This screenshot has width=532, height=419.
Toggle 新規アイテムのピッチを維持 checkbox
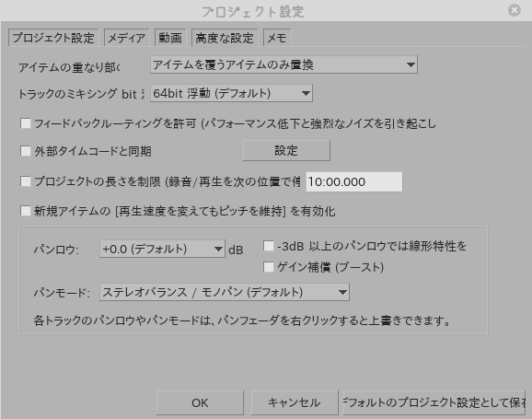pos(26,211)
